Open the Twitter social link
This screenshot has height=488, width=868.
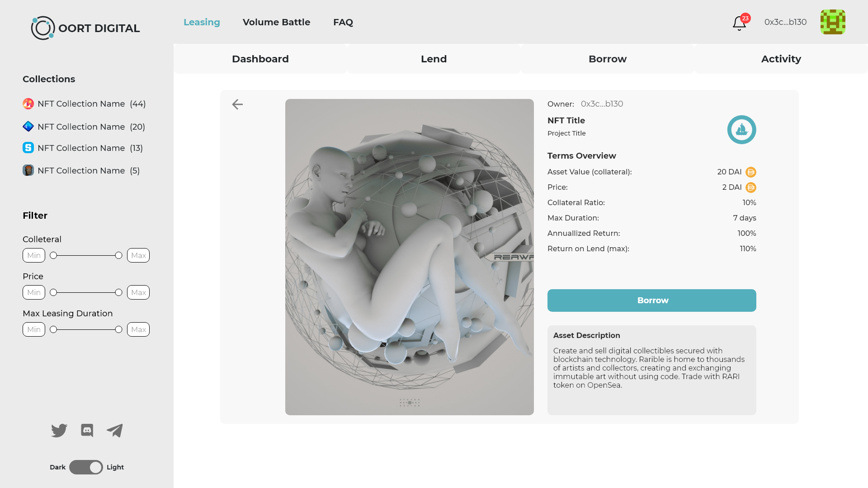pyautogui.click(x=59, y=431)
